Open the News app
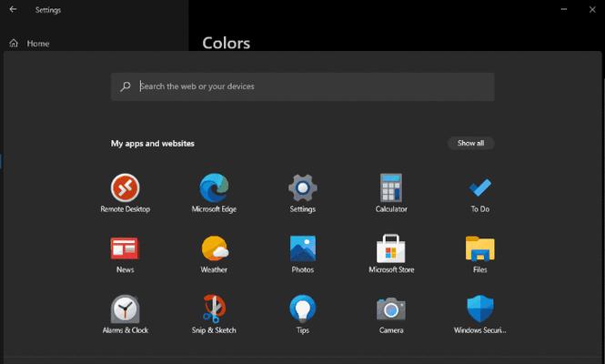Image resolution: width=605 pixels, height=364 pixels. pyautogui.click(x=125, y=254)
